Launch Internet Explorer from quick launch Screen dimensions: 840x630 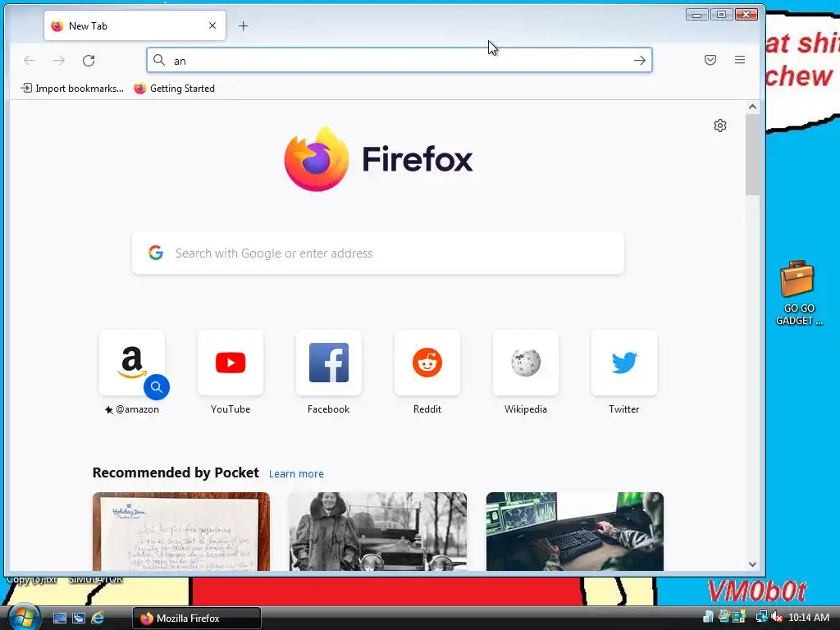98,619
